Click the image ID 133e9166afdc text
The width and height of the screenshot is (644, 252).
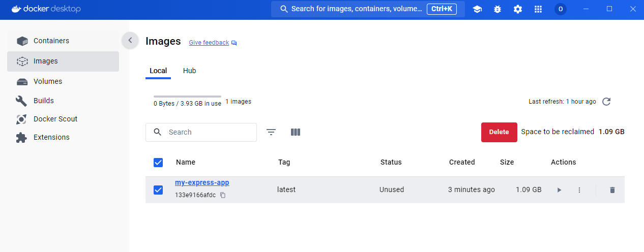point(195,195)
